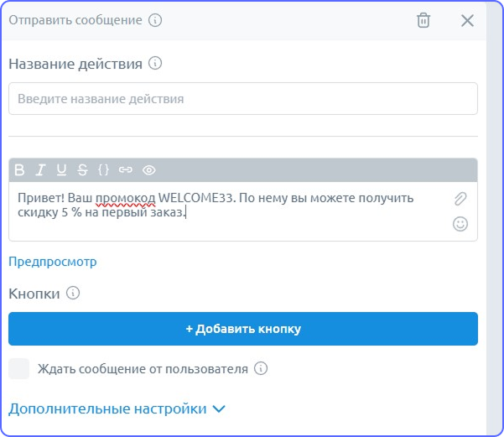This screenshot has height=437, width=504.
Task: Toggle the eye icon in editor toolbar
Action: [148, 169]
